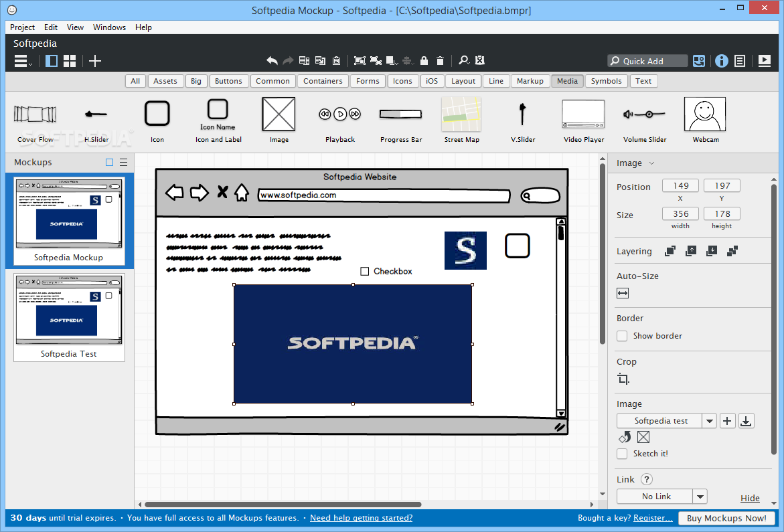
Task: Switch to the iOS library tab
Action: pyautogui.click(x=431, y=81)
